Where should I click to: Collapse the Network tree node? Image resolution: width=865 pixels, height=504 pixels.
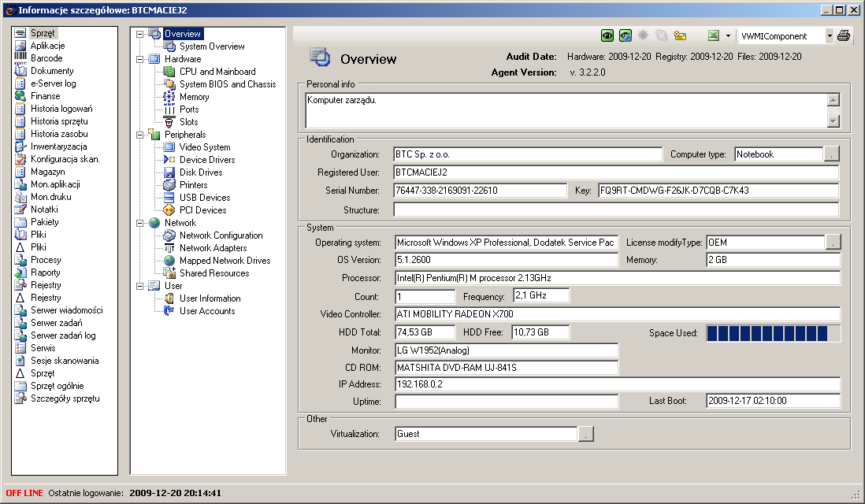[x=139, y=223]
